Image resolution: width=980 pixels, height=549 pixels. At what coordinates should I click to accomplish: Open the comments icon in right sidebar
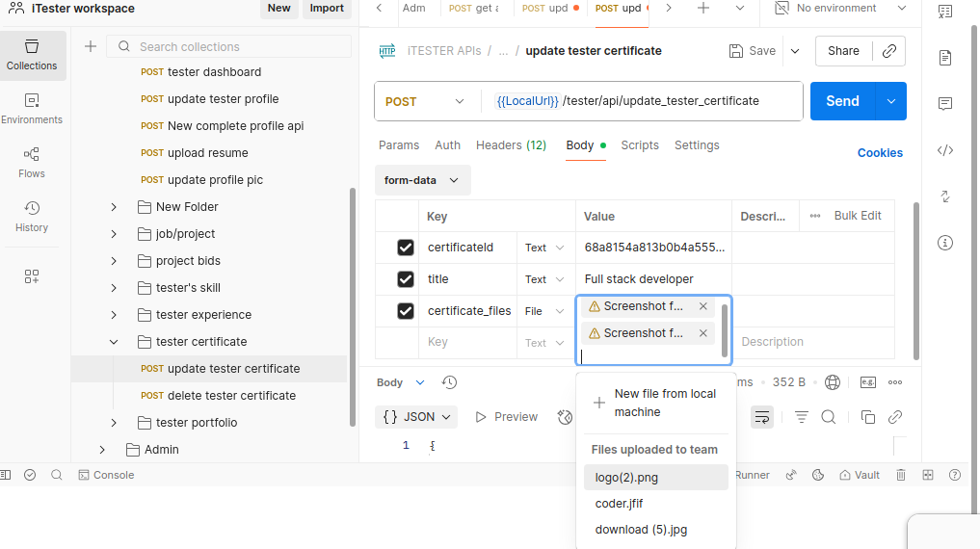point(945,104)
